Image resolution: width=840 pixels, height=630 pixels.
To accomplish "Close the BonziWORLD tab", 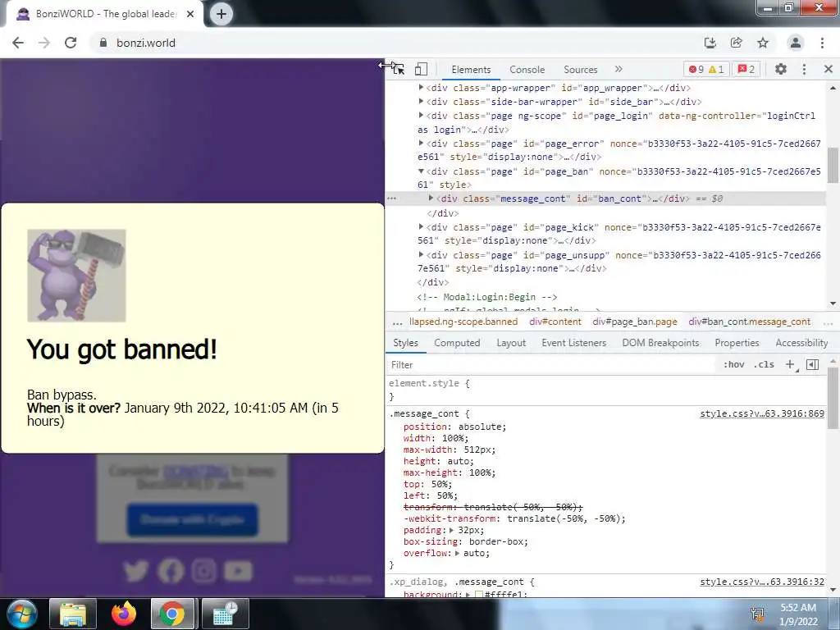I will (190, 14).
